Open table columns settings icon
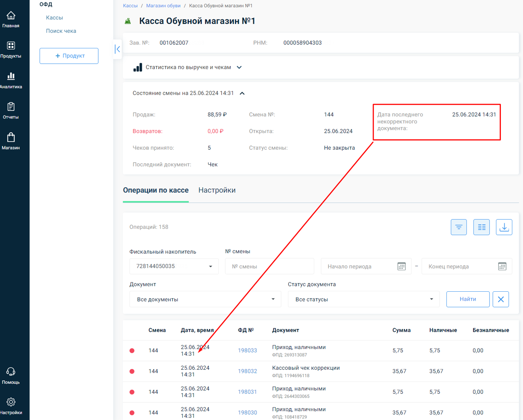The width and height of the screenshot is (523, 420). pos(481,227)
